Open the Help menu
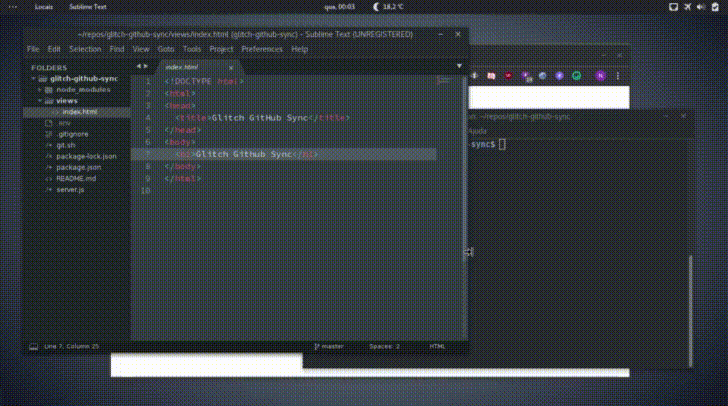The image size is (728, 406). point(299,49)
